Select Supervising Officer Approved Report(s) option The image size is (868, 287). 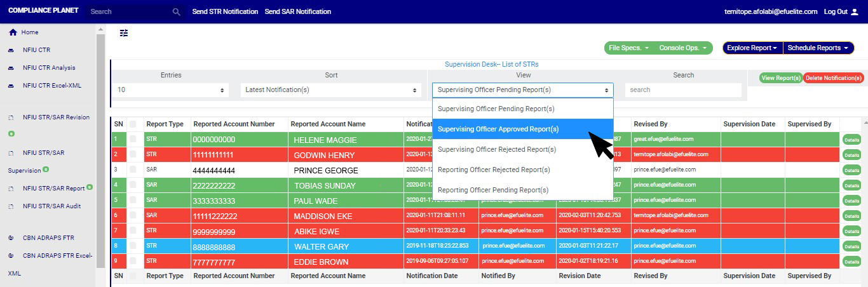(x=498, y=129)
